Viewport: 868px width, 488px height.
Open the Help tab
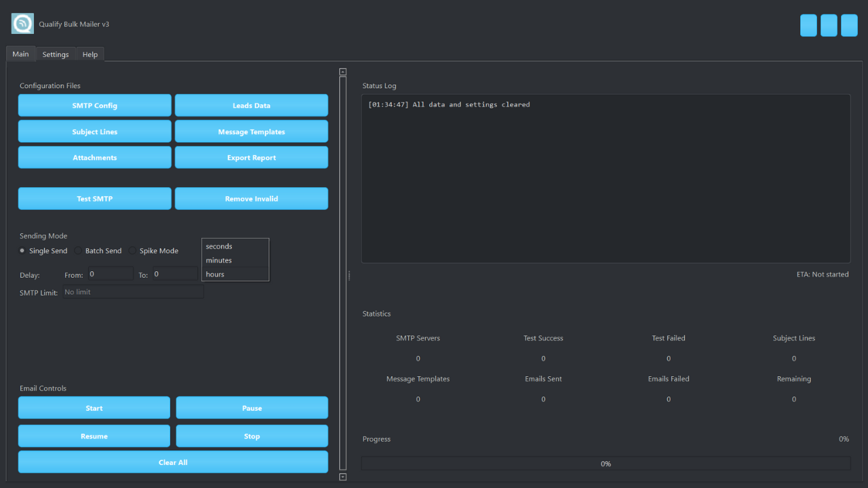(90, 54)
